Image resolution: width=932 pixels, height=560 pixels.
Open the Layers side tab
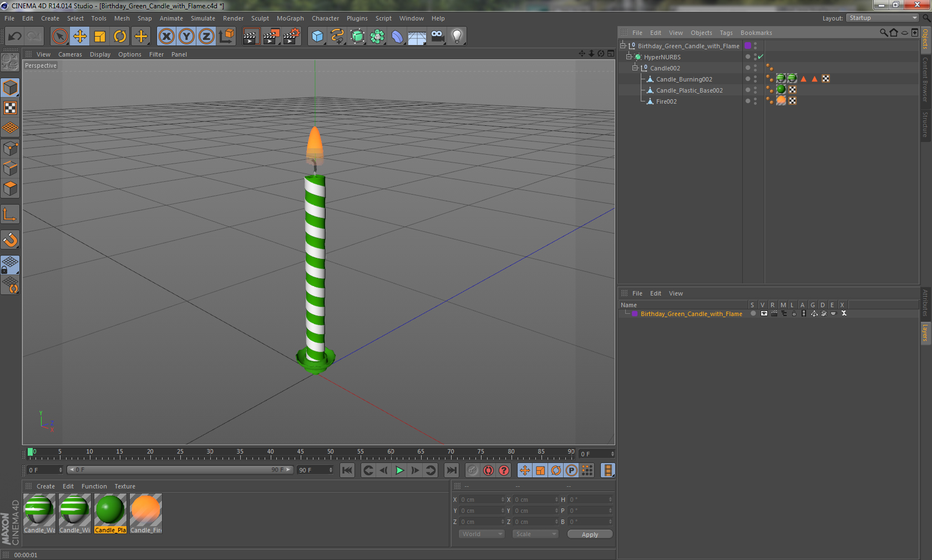[925, 333]
